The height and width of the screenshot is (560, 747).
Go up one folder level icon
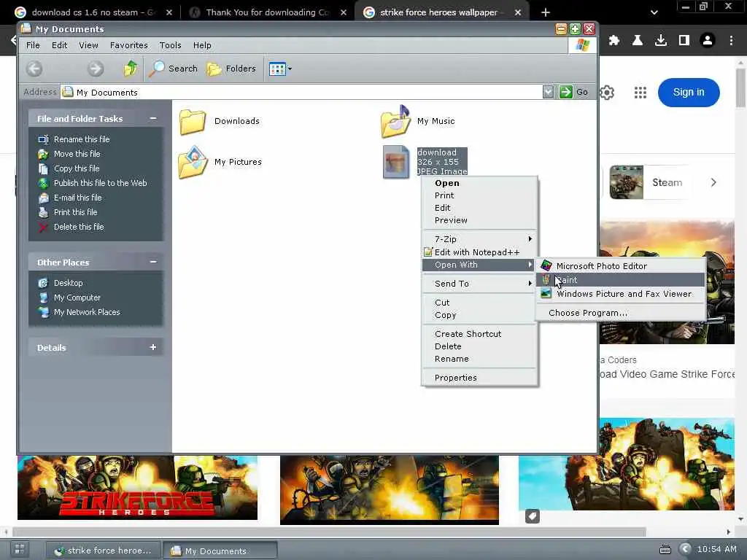pos(130,69)
